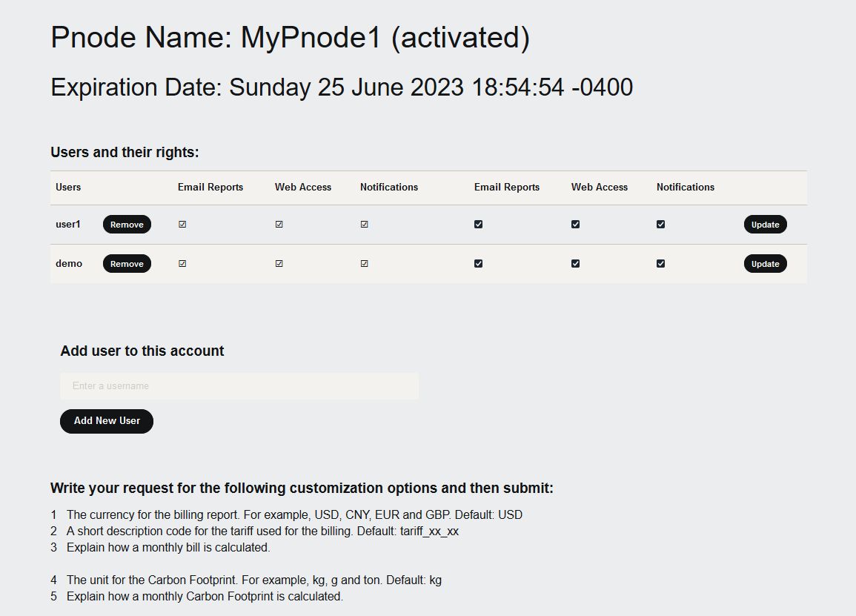Screen dimensions: 856x616
Task: Remove user1 from the account
Action: point(127,225)
